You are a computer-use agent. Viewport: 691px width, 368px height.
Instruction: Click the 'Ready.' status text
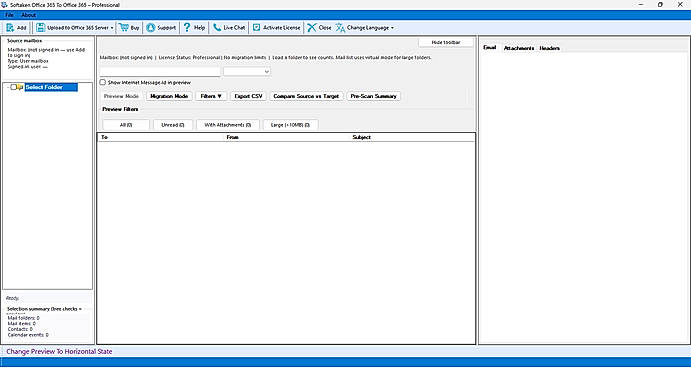tap(13, 298)
